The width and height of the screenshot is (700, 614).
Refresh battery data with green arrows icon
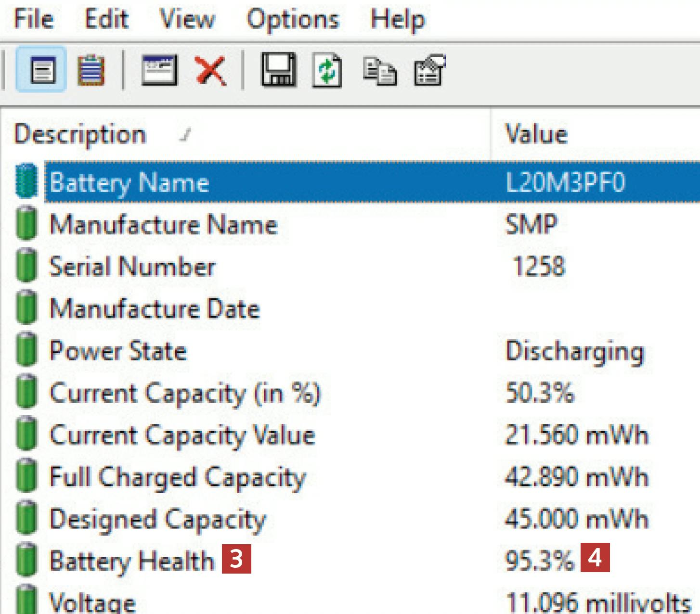tap(327, 70)
